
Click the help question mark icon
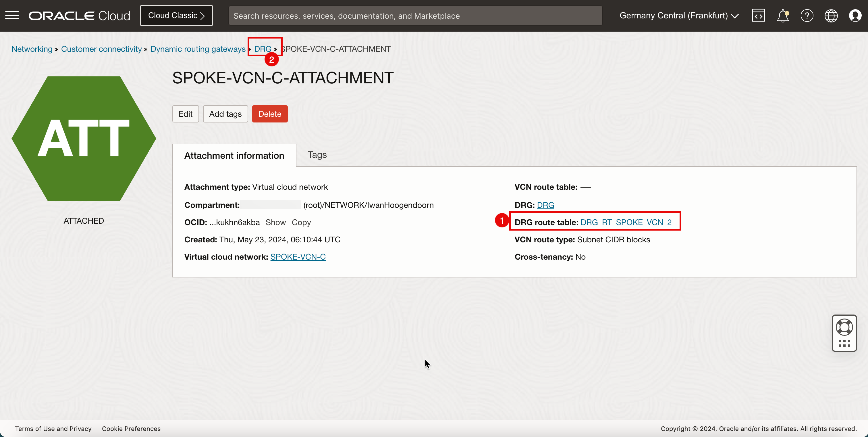tap(806, 16)
